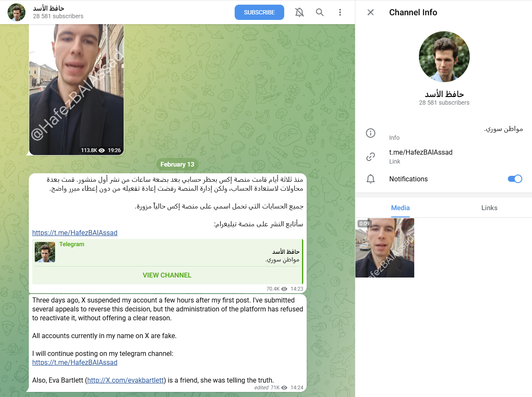
Task: Click the info icon beside مواطن سوري
Action: pyautogui.click(x=371, y=133)
